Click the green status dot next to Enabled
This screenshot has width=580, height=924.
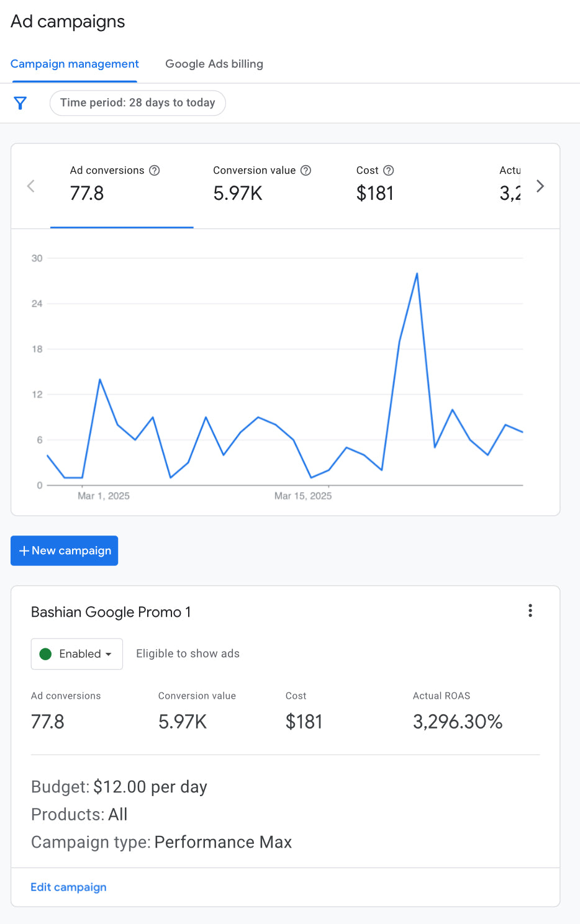point(46,653)
